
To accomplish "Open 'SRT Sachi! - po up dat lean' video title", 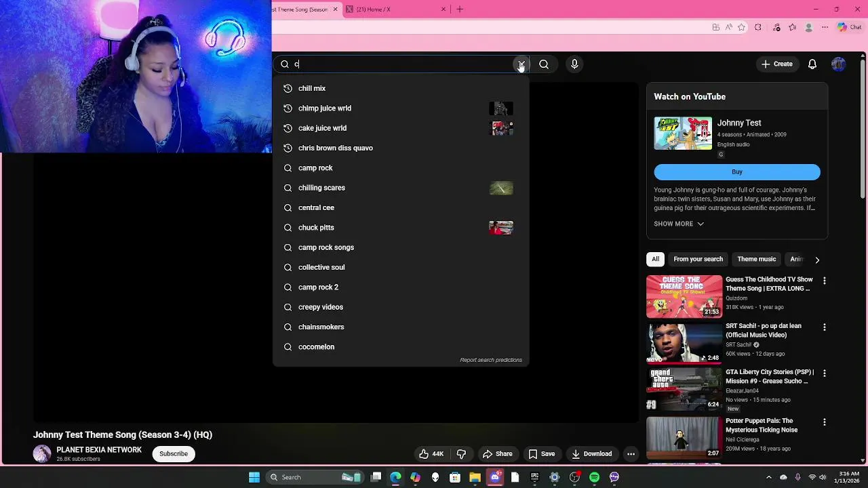I will tap(764, 330).
